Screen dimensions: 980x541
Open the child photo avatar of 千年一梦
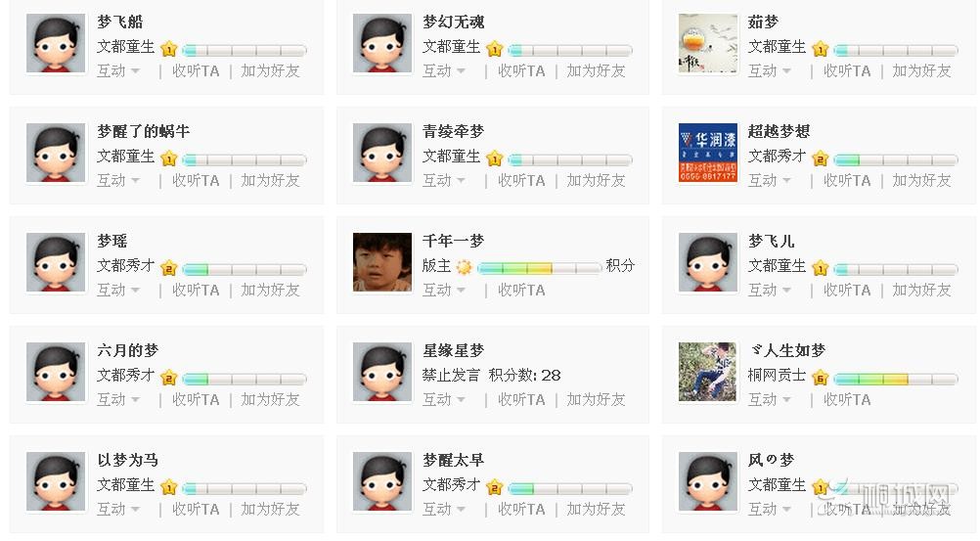click(x=382, y=262)
